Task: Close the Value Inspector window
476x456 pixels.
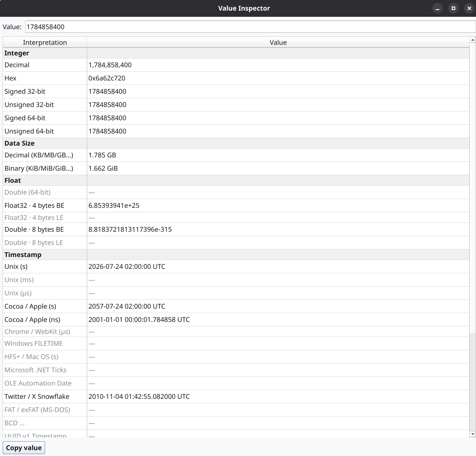Action: [x=469, y=8]
